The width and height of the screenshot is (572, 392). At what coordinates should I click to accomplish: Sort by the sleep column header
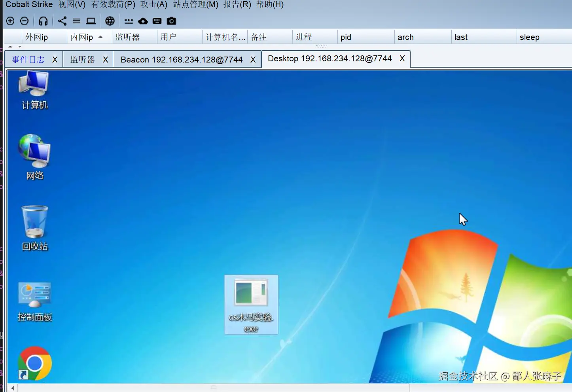click(544, 37)
